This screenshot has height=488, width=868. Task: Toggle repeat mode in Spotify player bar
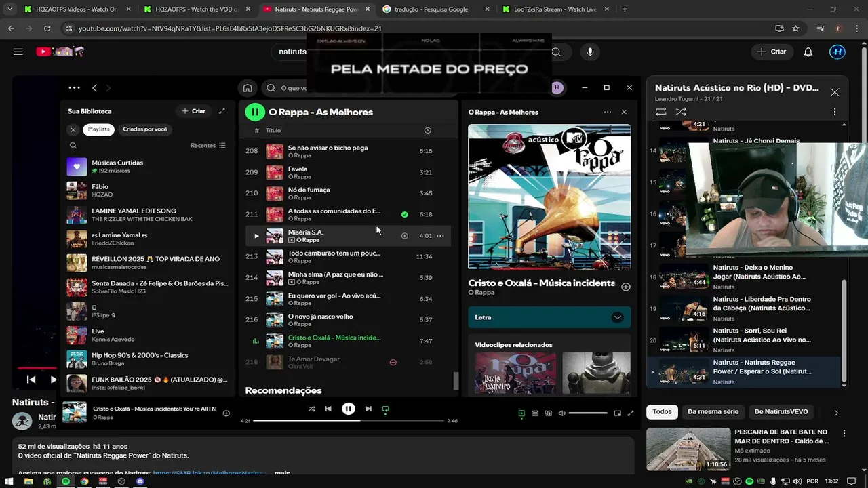(385, 409)
